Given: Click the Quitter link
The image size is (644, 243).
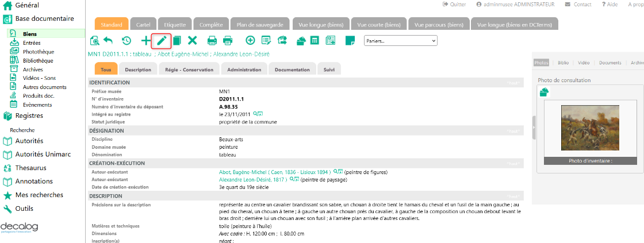Looking at the screenshot, I should click(x=454, y=5).
